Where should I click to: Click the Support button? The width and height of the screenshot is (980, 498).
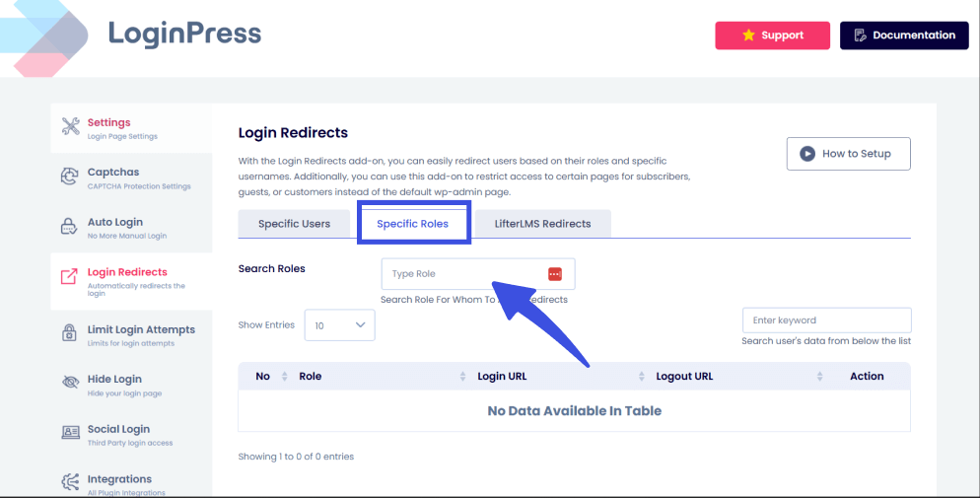tap(772, 36)
